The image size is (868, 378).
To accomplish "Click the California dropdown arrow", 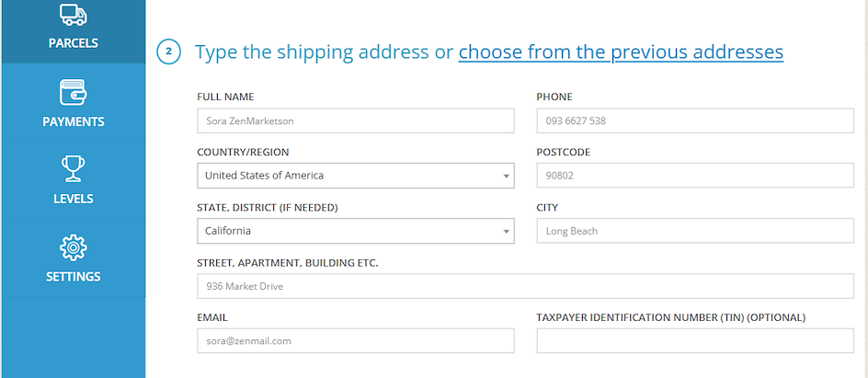I will pyautogui.click(x=506, y=232).
